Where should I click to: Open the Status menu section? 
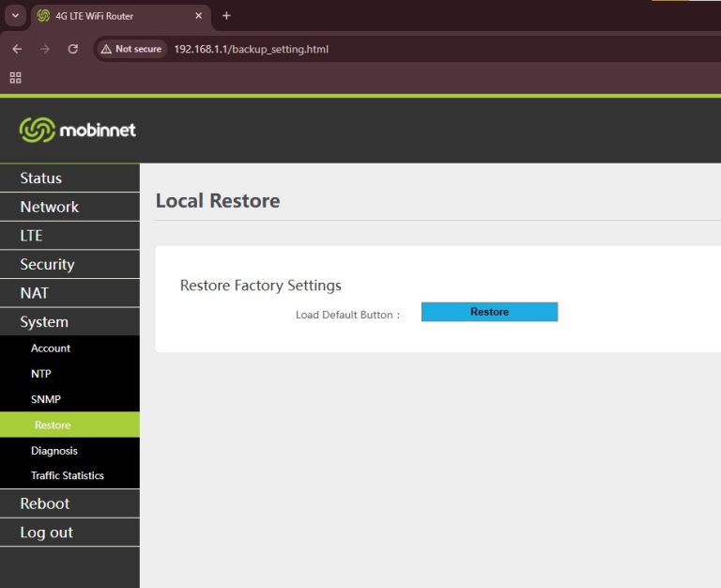click(41, 178)
